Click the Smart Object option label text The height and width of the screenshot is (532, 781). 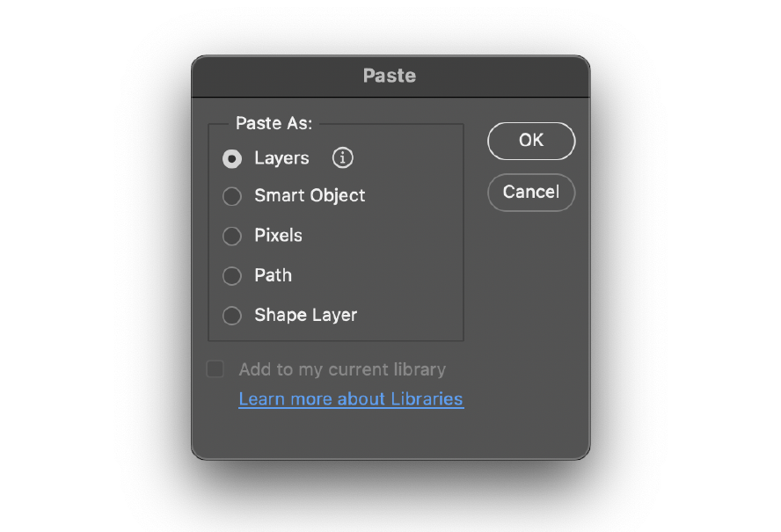(x=310, y=196)
